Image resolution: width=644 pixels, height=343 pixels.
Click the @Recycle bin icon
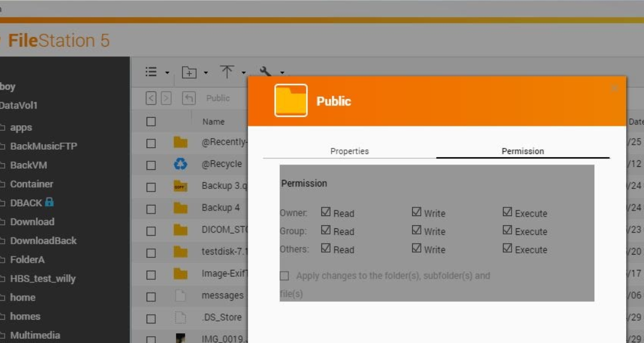pyautogui.click(x=180, y=164)
